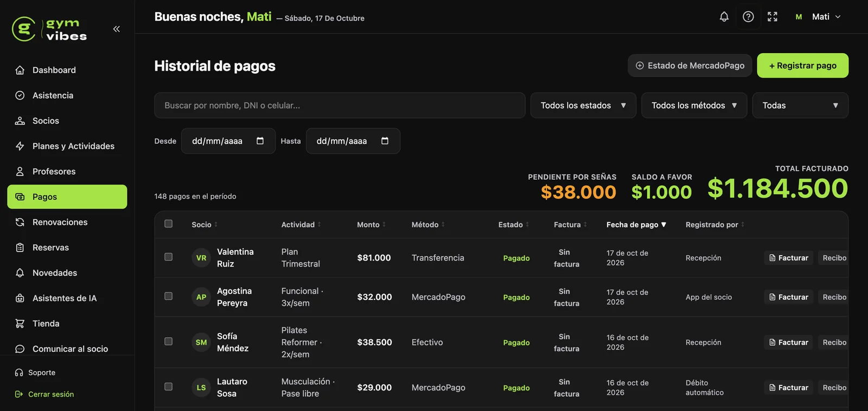This screenshot has width=868, height=411.
Task: Open notifications bell icon
Action: (x=724, y=17)
